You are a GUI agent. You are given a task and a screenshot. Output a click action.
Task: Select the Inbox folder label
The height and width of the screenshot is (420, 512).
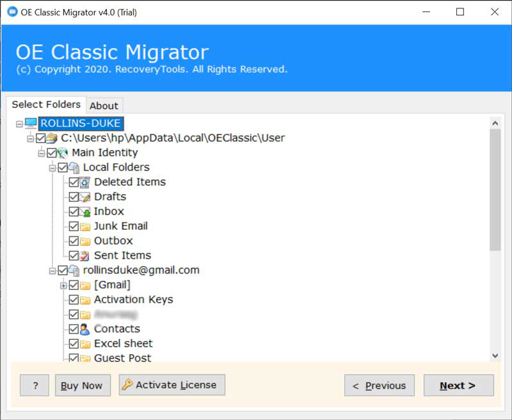(109, 211)
